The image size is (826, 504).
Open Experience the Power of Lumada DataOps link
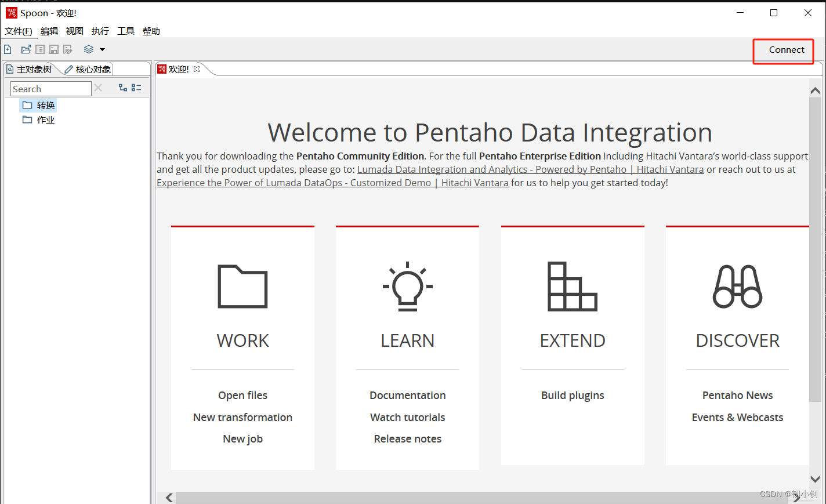pos(332,183)
